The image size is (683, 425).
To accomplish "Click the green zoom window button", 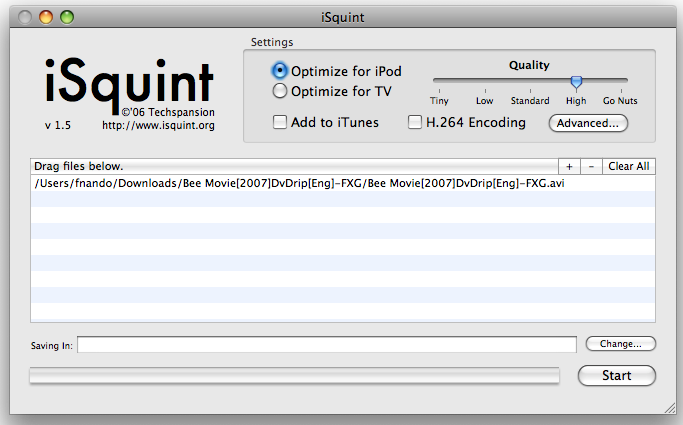I will click(x=67, y=17).
